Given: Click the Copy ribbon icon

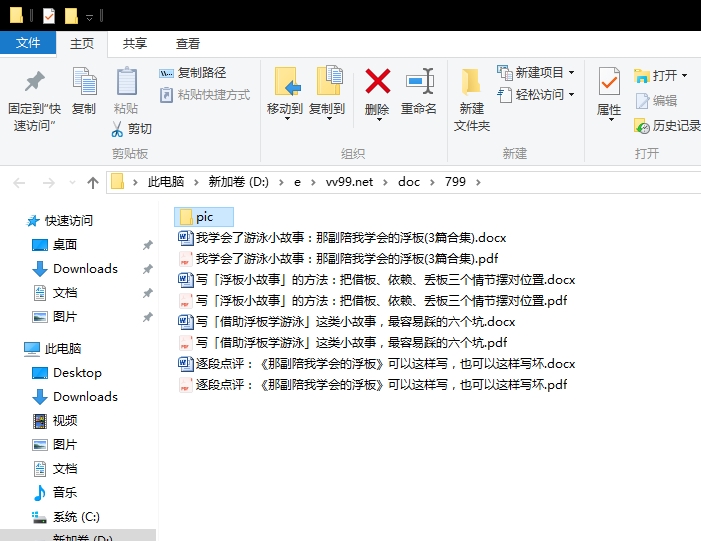Looking at the screenshot, I should click(x=84, y=81).
